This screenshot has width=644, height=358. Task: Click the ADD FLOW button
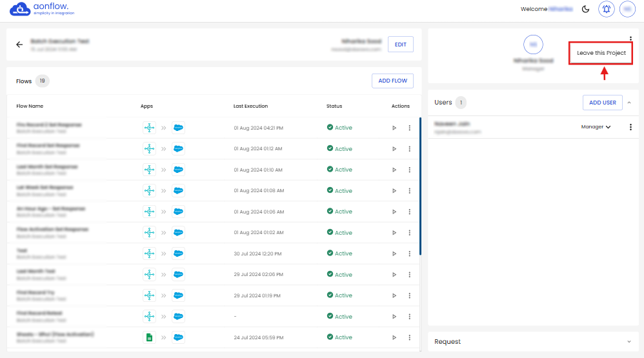(x=392, y=81)
